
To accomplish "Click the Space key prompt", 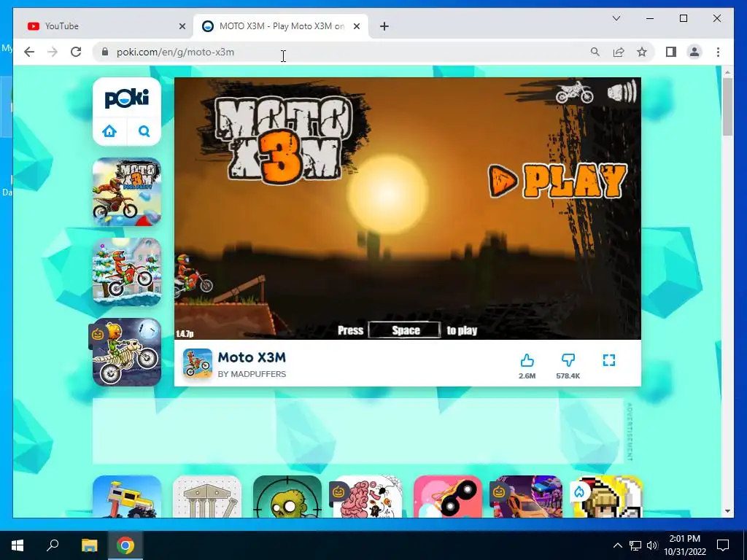I will (404, 330).
